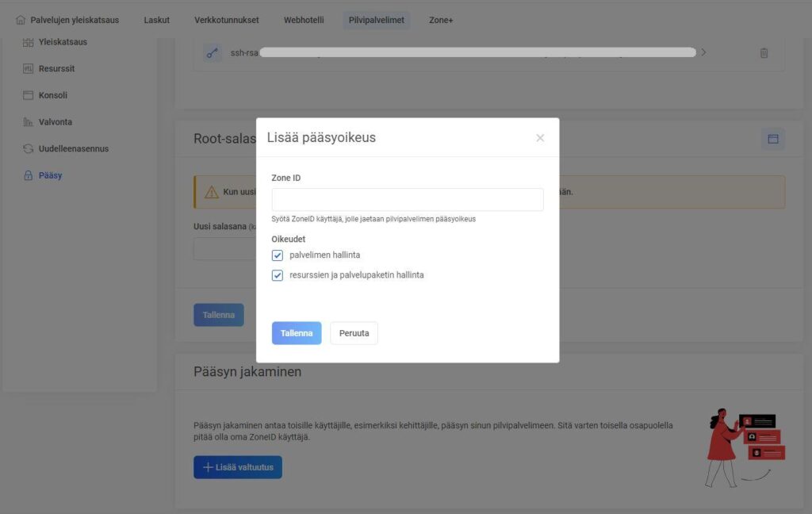Click the Peruuta button
The width and height of the screenshot is (812, 514).
pyautogui.click(x=354, y=333)
